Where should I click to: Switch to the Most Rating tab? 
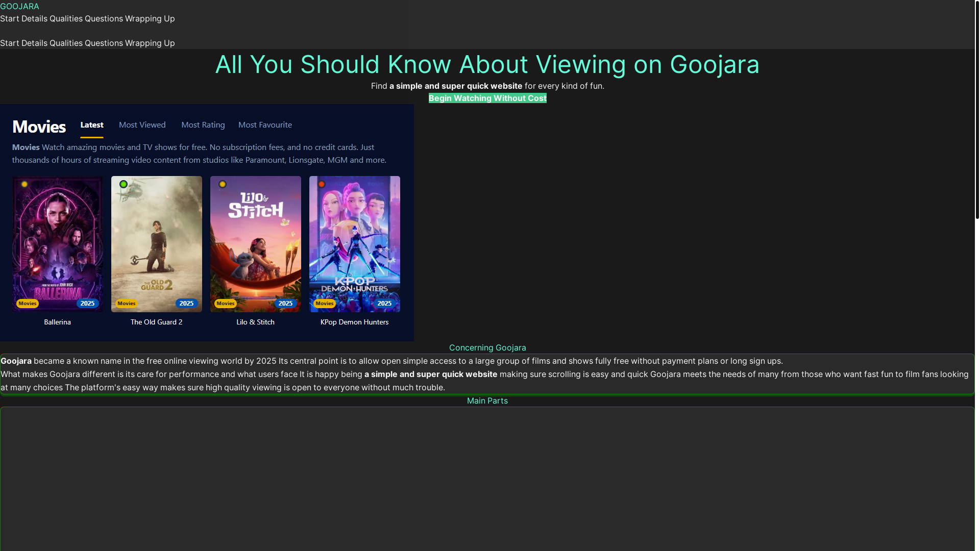point(203,125)
